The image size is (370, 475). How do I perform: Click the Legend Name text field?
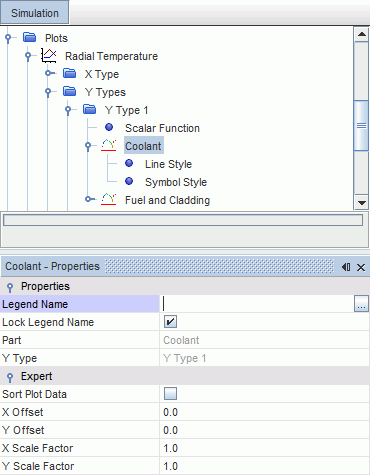pyautogui.click(x=257, y=304)
